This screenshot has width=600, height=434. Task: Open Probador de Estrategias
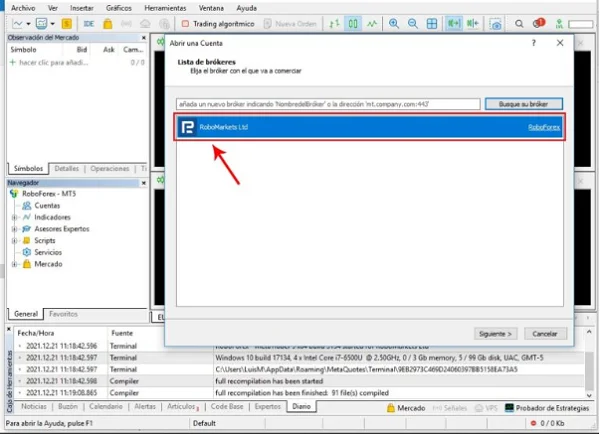point(547,408)
